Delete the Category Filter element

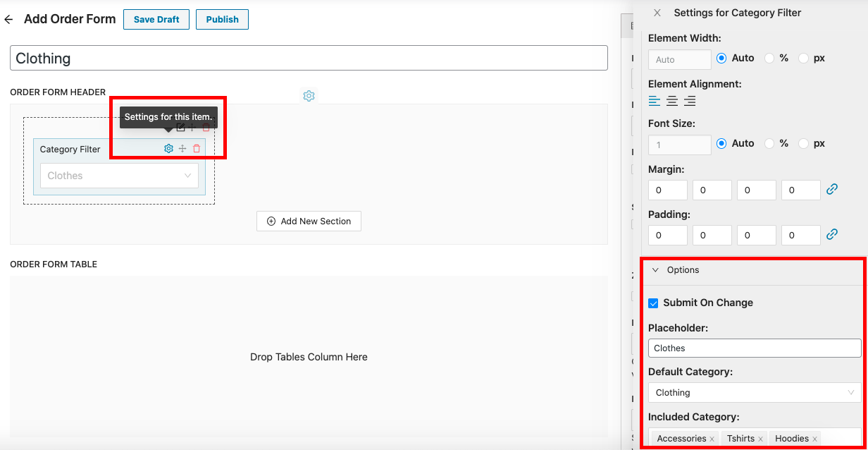[x=197, y=149]
